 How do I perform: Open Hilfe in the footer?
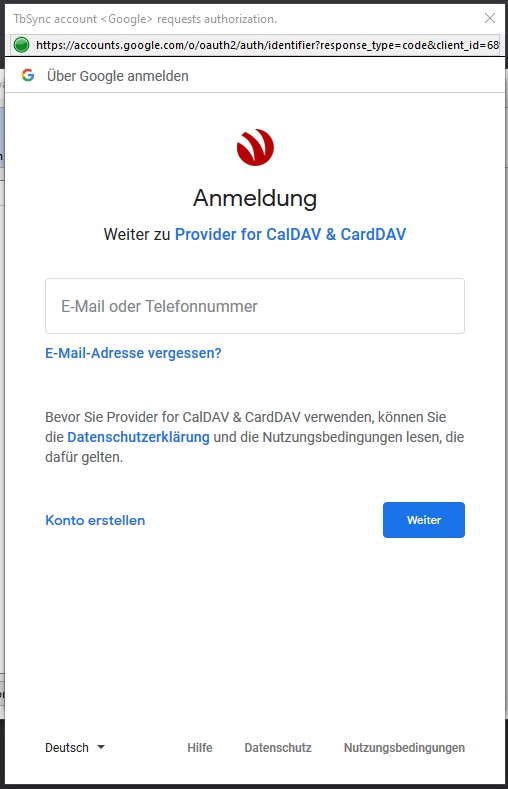tap(200, 747)
